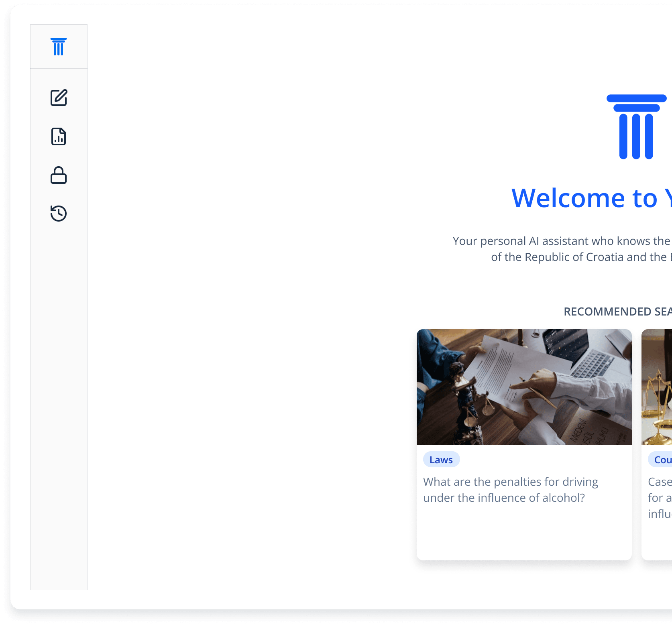Click the word 'influ' on the second card
This screenshot has width=672, height=625.
pos(660,514)
